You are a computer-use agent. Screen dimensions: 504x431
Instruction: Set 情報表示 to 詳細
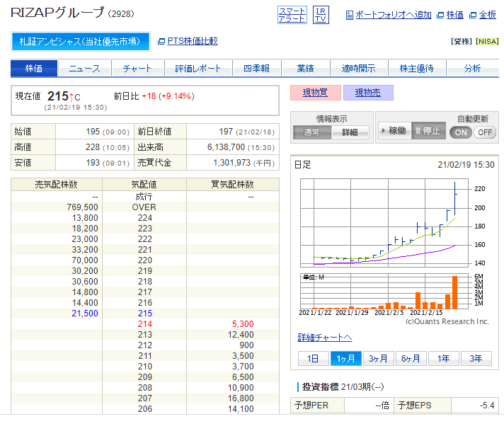(x=350, y=132)
